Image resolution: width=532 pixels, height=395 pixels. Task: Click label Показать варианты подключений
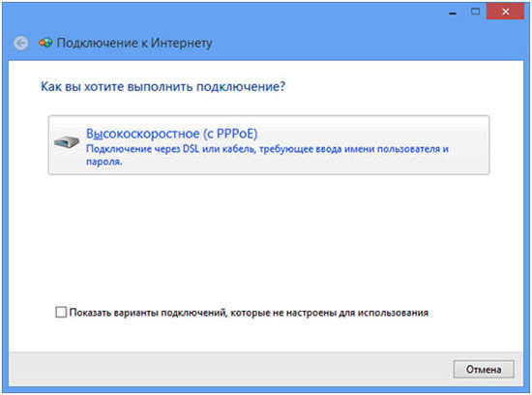pyautogui.click(x=147, y=313)
